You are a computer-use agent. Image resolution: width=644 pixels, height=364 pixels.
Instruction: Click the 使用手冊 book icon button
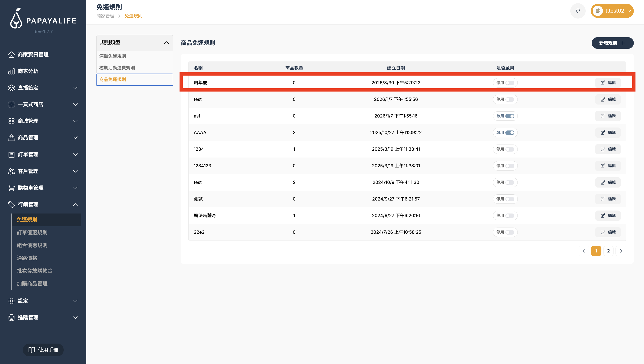(x=43, y=350)
